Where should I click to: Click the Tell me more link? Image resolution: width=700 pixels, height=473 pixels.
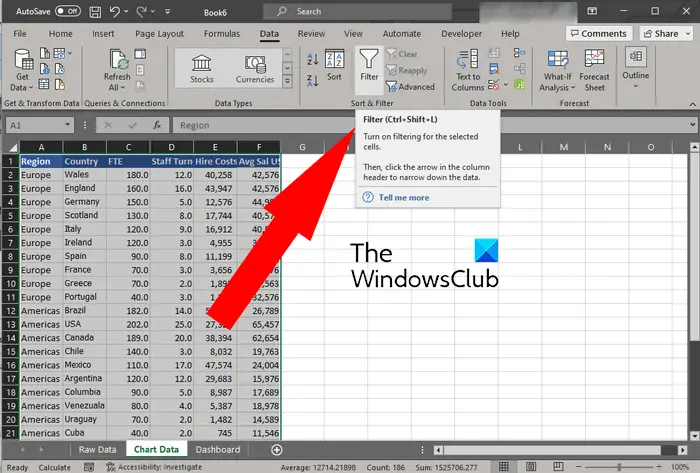click(404, 197)
